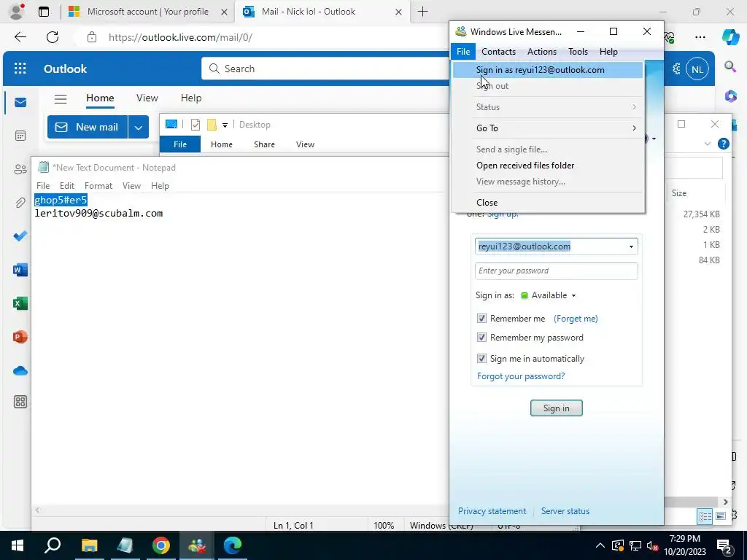
Task: Toggle Remember my password checkbox
Action: (x=481, y=337)
